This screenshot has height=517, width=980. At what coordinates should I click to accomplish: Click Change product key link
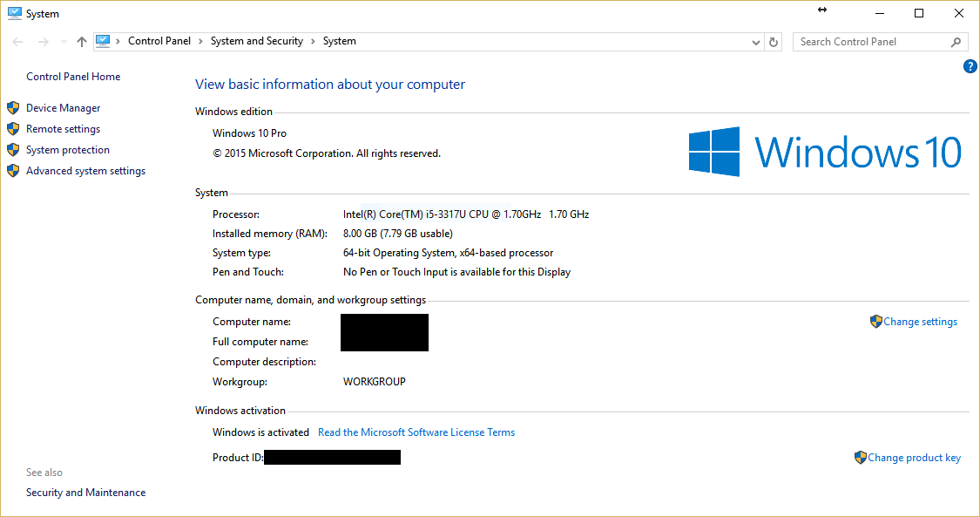pyautogui.click(x=914, y=458)
